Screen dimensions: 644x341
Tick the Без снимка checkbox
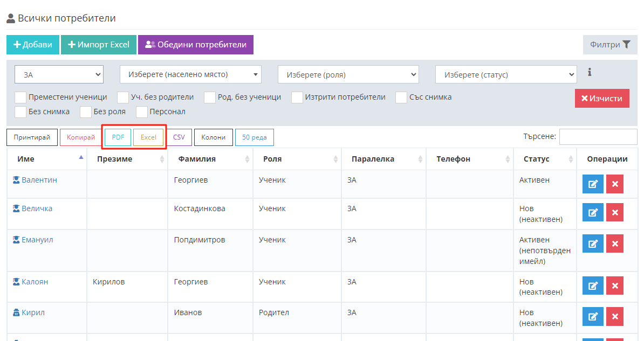pos(20,112)
